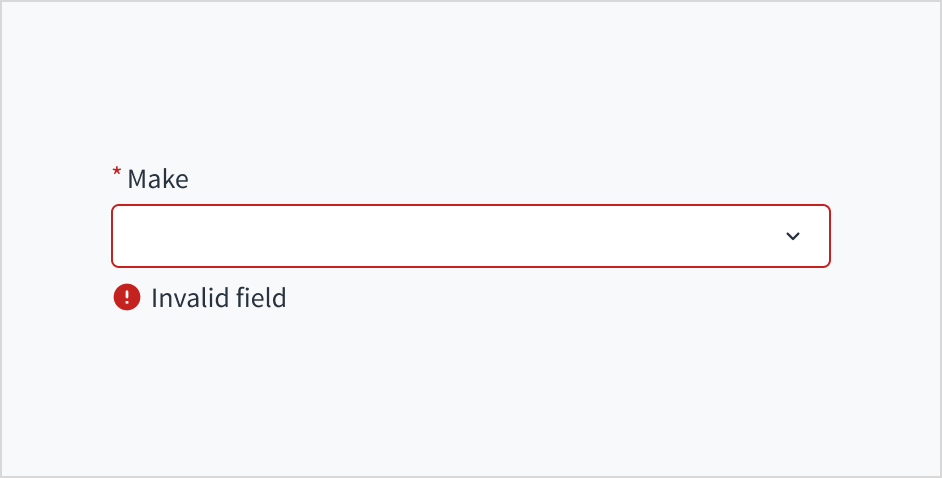Click the asterisk before Make label
Image resolution: width=942 pixels, height=478 pixels.
(116, 175)
